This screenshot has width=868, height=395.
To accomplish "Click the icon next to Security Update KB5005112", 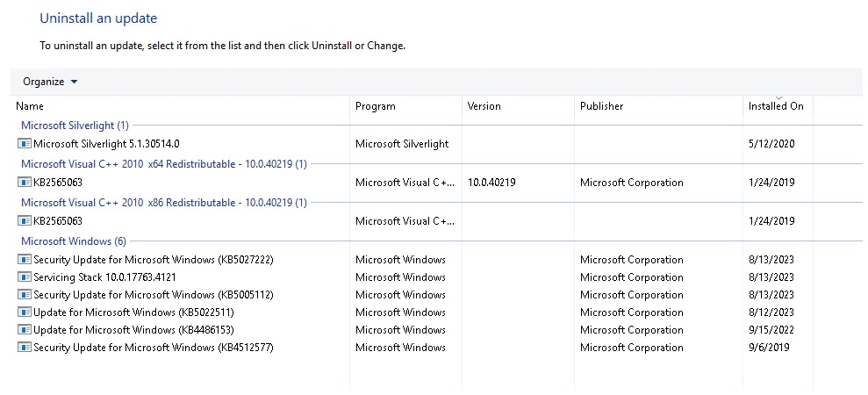I will click(25, 295).
